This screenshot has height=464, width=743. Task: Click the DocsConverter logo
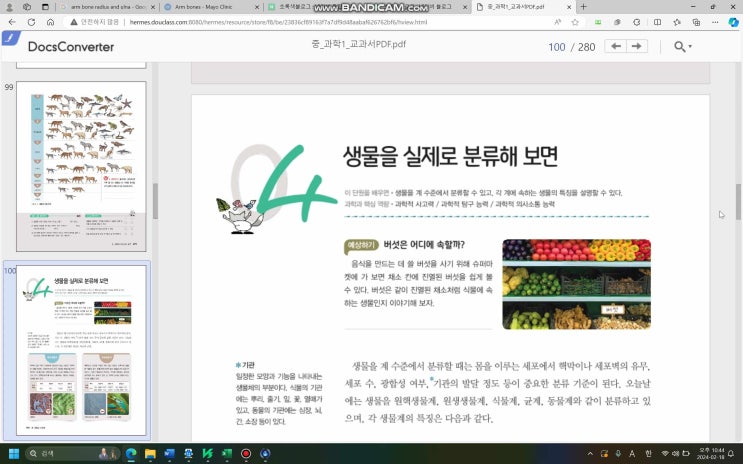tap(70, 46)
